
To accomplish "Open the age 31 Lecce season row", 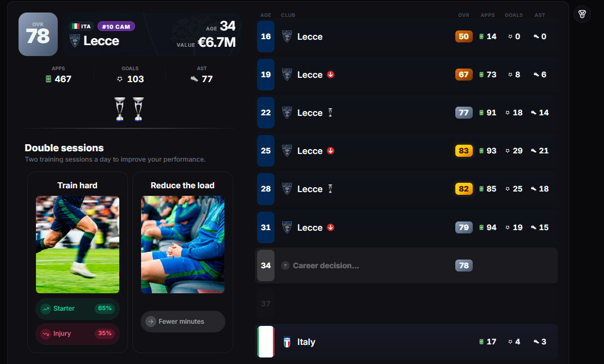I will click(x=406, y=227).
